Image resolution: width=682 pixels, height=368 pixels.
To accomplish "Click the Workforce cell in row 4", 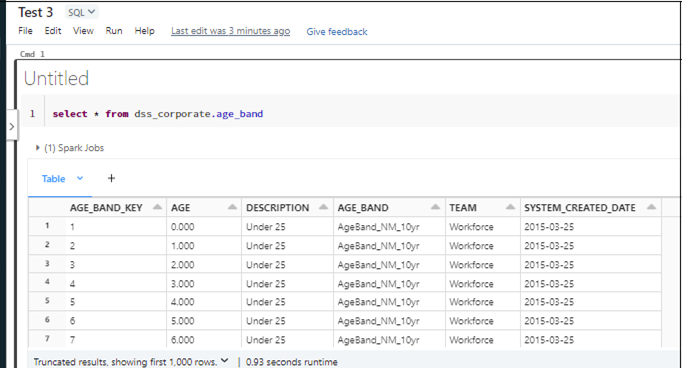I will (471, 284).
